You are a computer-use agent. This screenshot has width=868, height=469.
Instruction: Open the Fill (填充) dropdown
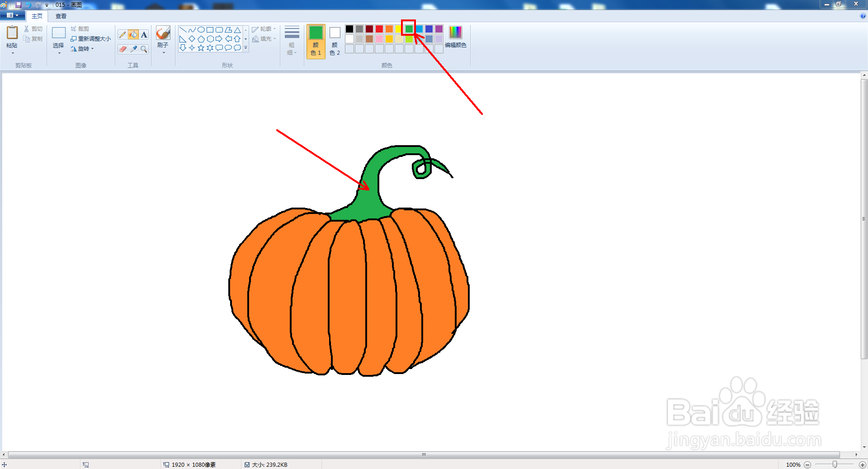[x=264, y=39]
